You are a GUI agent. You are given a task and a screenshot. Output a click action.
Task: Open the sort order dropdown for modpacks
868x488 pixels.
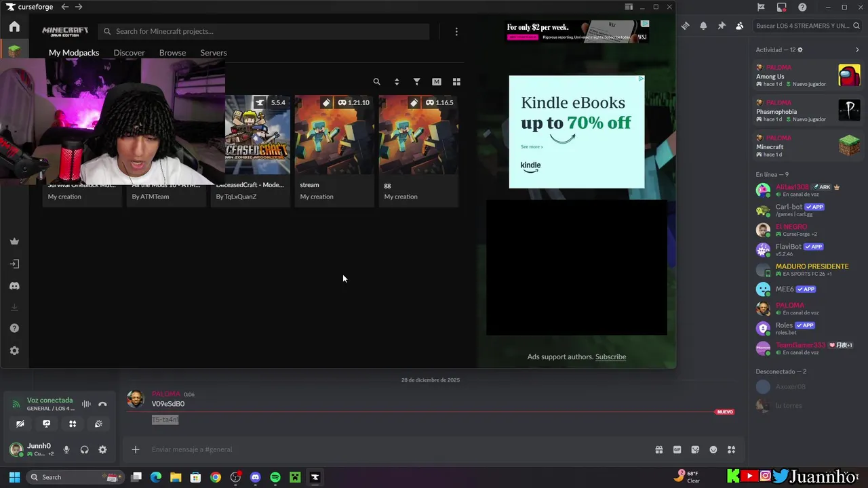397,81
